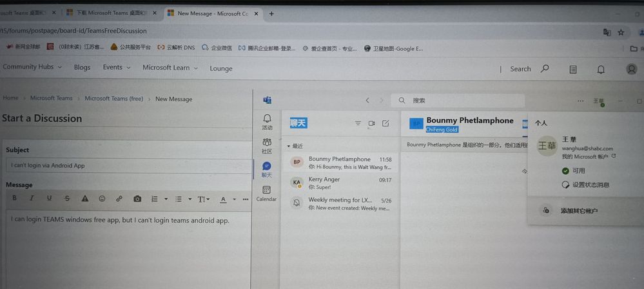The height and width of the screenshot is (289, 644).
Task: Insert photo using camera icon
Action: tap(137, 199)
